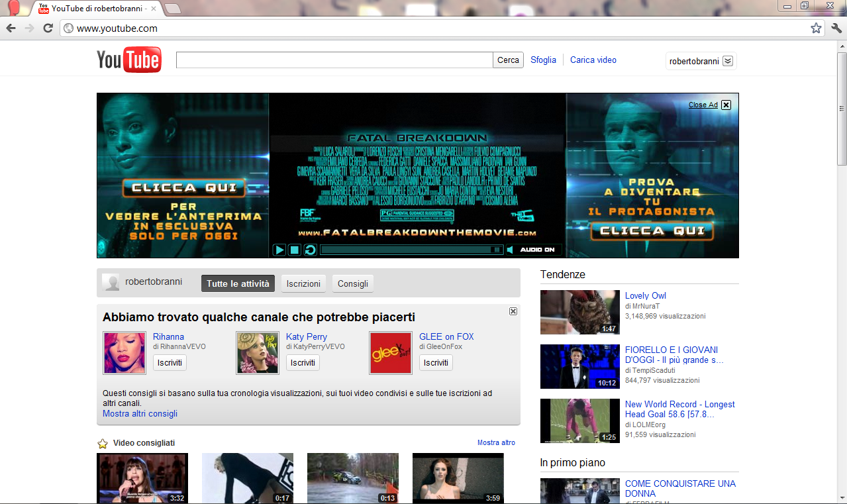Open the Consigli tab

(353, 283)
